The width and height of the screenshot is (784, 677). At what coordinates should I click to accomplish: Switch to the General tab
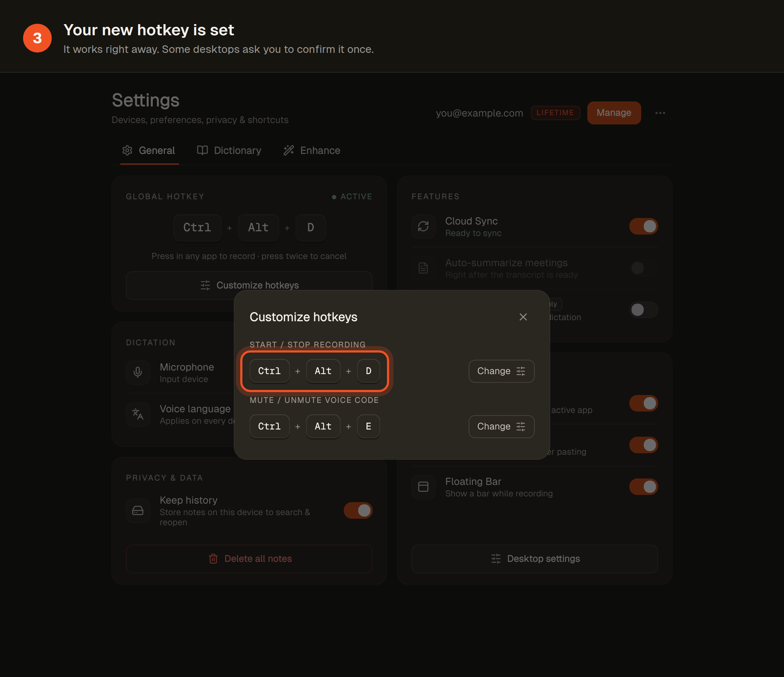click(149, 151)
